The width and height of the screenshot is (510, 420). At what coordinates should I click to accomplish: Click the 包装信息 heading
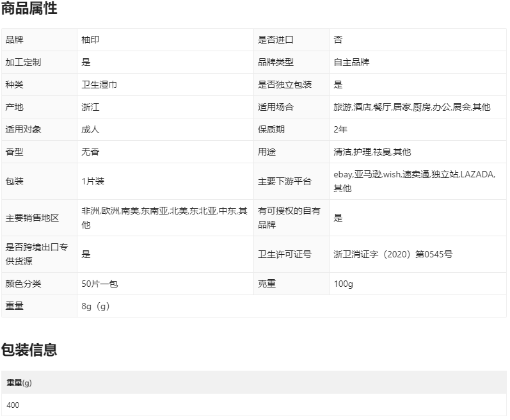(29, 350)
